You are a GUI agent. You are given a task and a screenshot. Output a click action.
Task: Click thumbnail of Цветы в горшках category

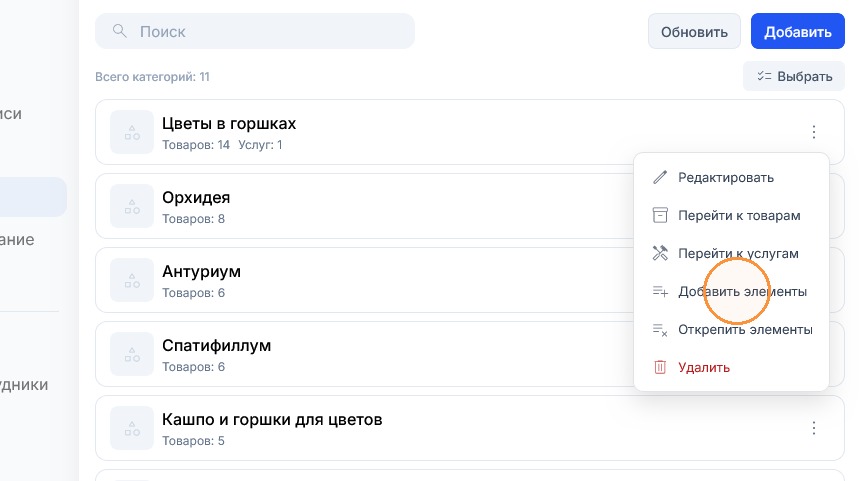[x=132, y=132]
